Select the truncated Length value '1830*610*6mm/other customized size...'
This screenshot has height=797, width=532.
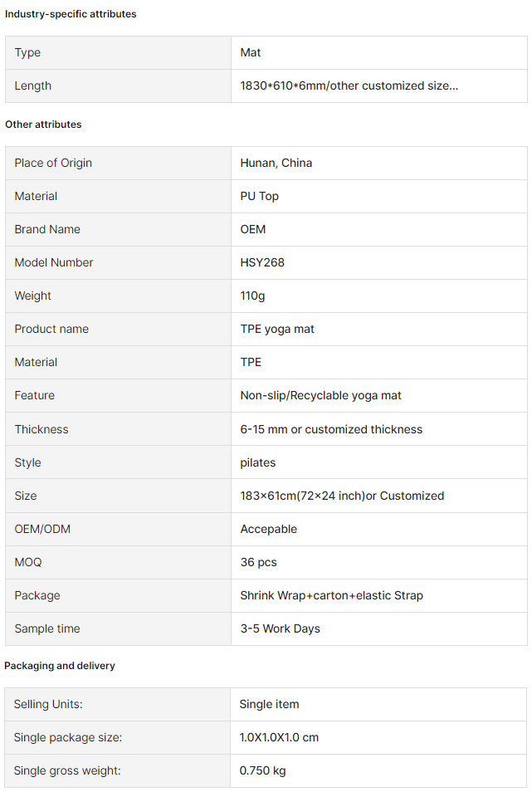click(349, 86)
